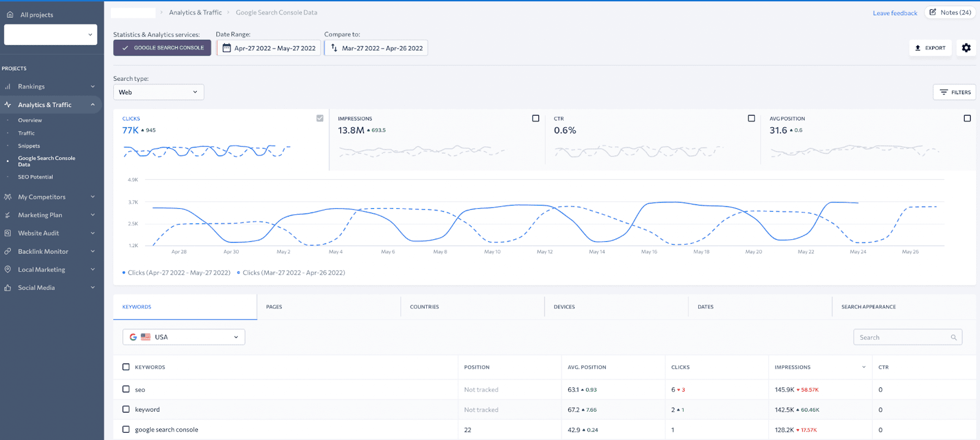Check the box for keyword 'seo'

(126, 389)
